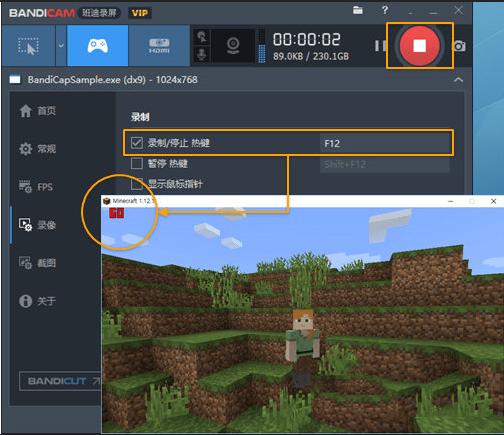504x435 pixels.
Task: Click the recording timer 00:00:02
Action: pyautogui.click(x=307, y=39)
